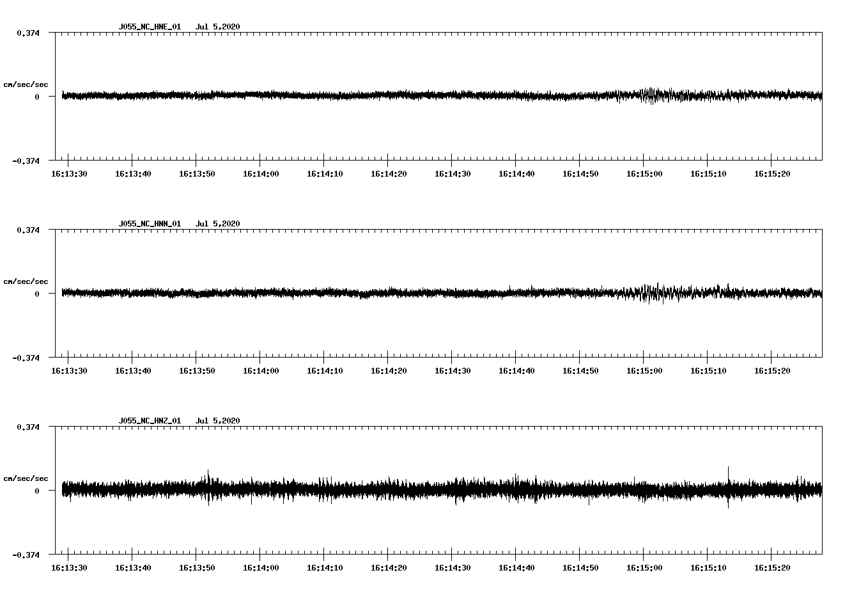Click the HNN waveform burst near 16:15:00
The image size is (868, 591).
click(652, 293)
